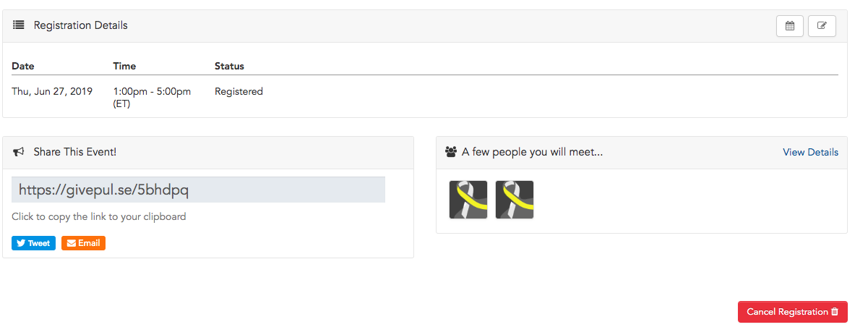Open the View Details link

click(x=810, y=152)
